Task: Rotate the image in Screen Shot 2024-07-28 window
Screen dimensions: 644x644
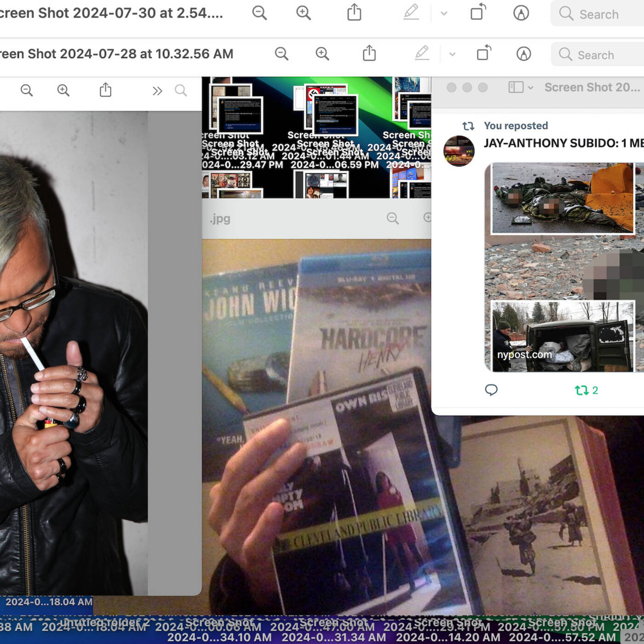Action: [x=484, y=53]
